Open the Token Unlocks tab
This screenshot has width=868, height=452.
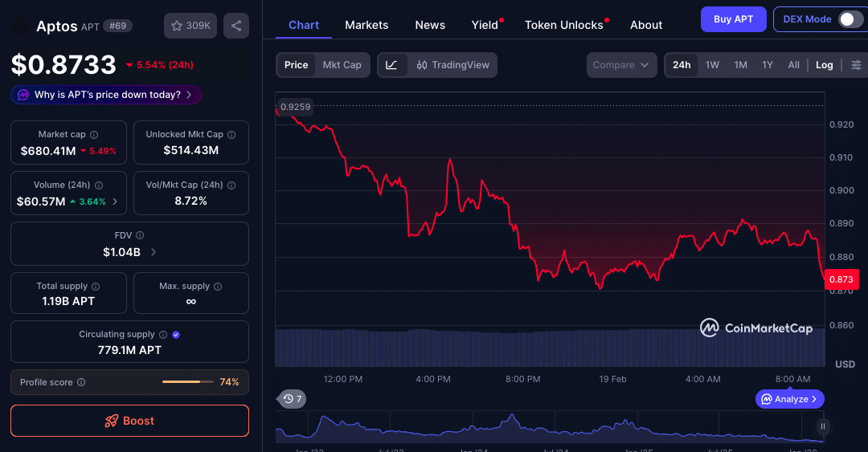pos(564,25)
